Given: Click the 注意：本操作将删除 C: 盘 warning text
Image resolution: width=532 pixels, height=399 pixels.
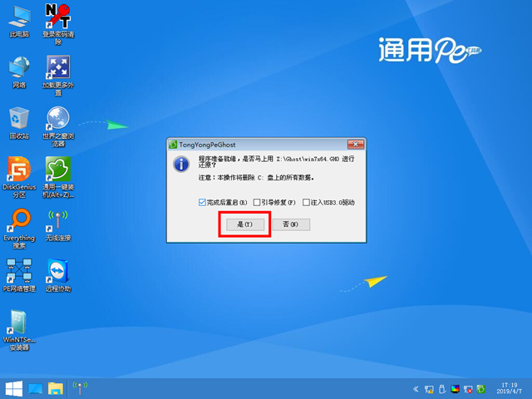Looking at the screenshot, I should coord(256,178).
